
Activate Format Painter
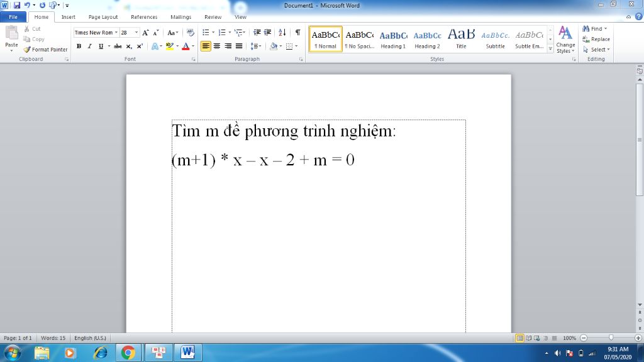(45, 49)
